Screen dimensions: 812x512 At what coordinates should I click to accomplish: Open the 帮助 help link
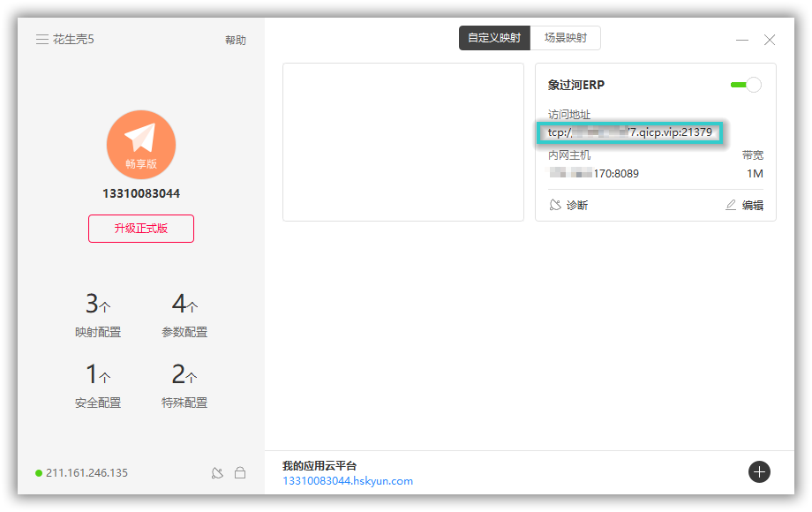pyautogui.click(x=235, y=40)
